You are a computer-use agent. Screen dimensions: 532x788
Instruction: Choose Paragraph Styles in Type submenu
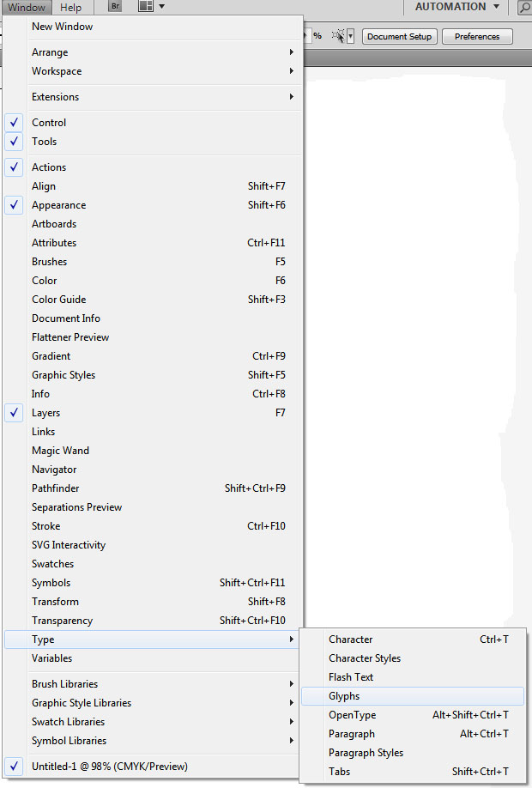366,753
